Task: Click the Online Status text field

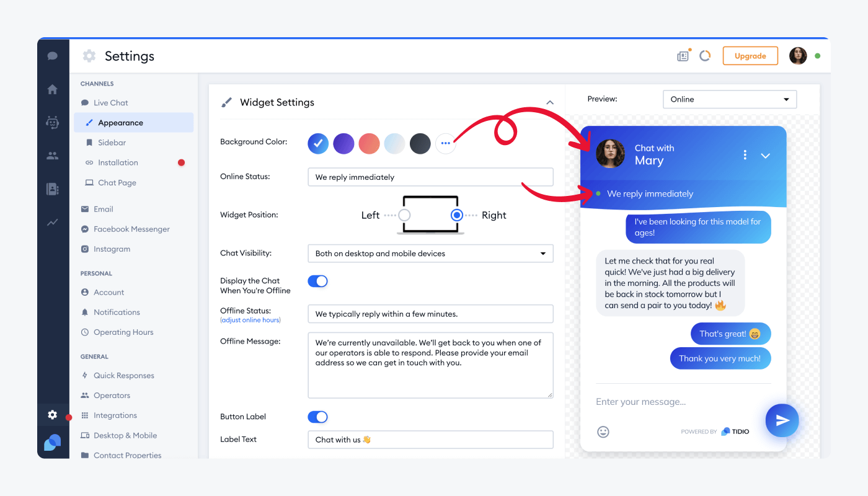Action: [430, 177]
